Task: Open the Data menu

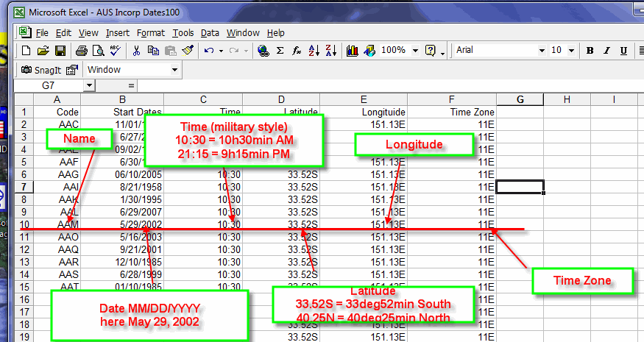Action: point(210,33)
